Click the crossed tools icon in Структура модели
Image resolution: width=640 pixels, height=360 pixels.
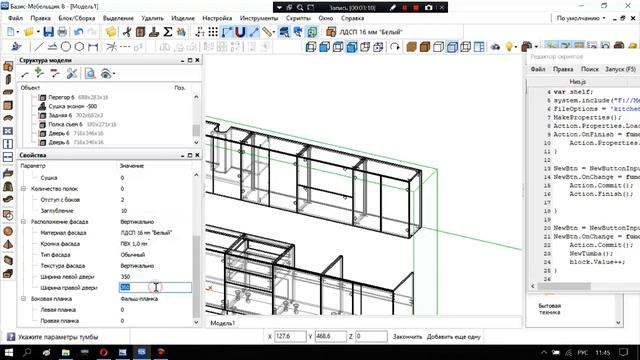point(72,73)
